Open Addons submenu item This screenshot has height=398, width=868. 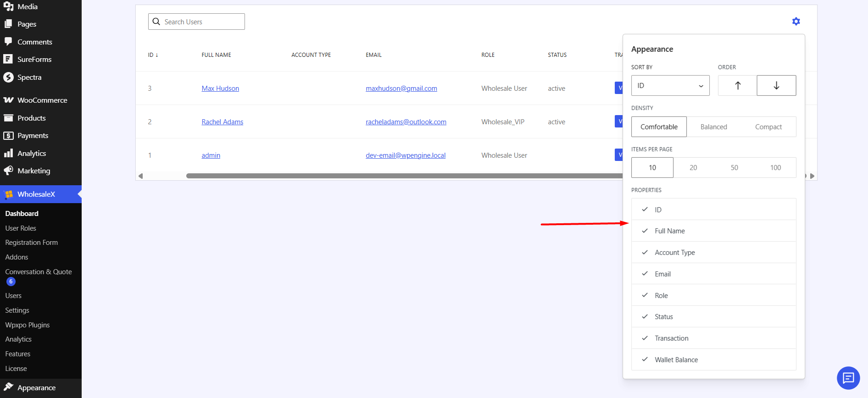(17, 257)
